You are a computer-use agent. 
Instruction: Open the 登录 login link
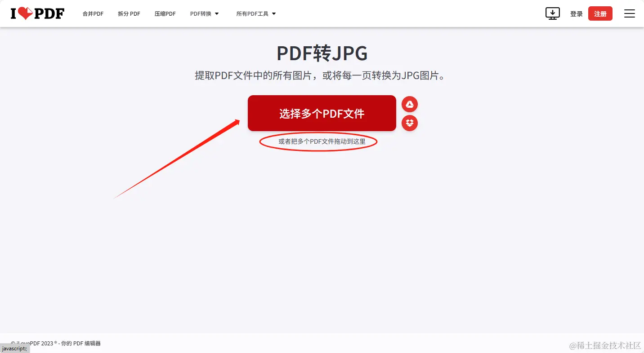[576, 13]
